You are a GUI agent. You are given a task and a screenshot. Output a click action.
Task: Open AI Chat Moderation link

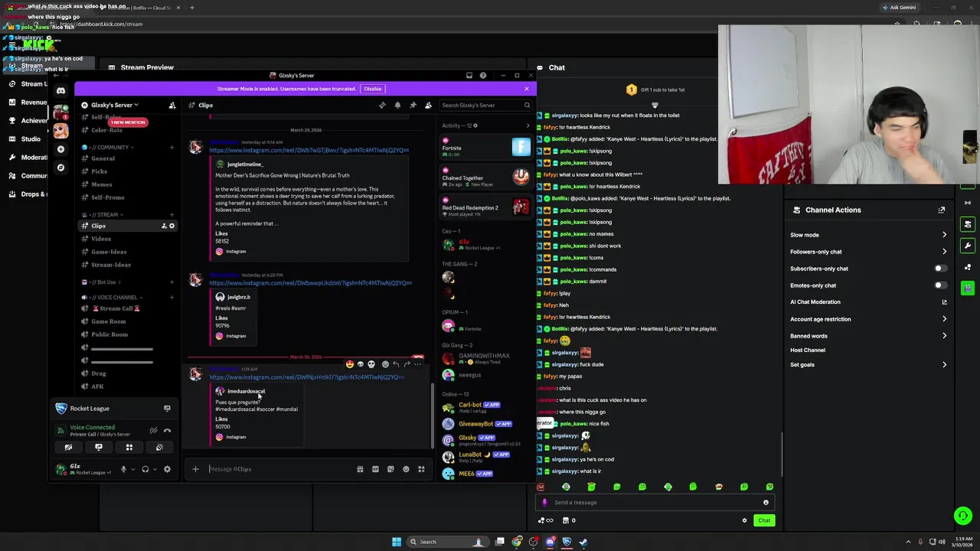pos(868,302)
